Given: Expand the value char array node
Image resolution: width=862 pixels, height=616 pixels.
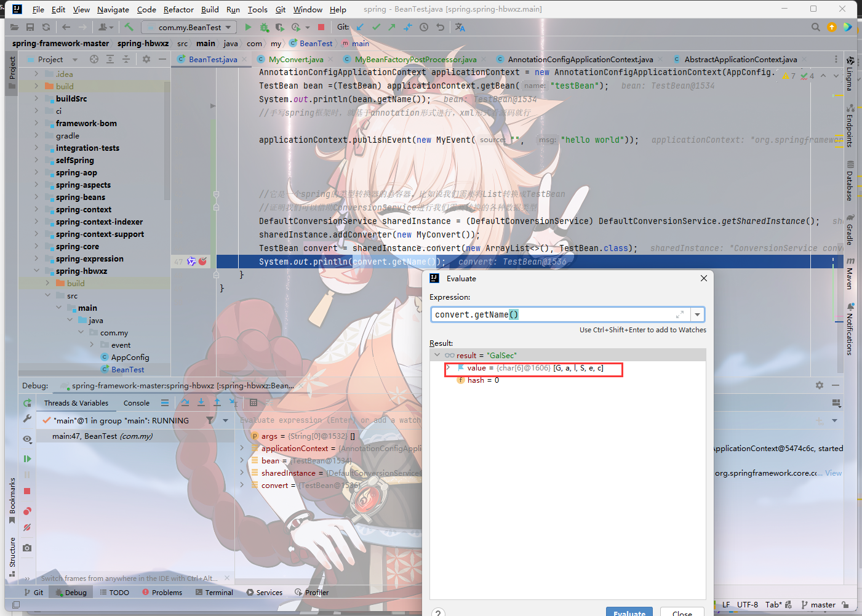Looking at the screenshot, I should [x=449, y=368].
